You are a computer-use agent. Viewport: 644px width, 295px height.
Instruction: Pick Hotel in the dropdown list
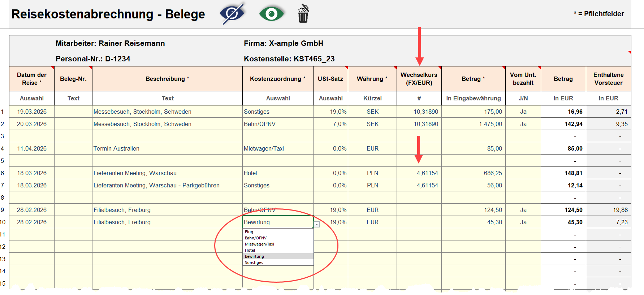click(x=250, y=250)
